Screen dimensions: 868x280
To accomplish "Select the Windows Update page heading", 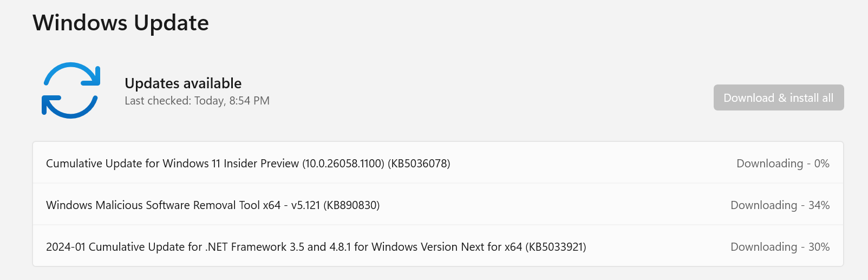I will click(x=121, y=23).
